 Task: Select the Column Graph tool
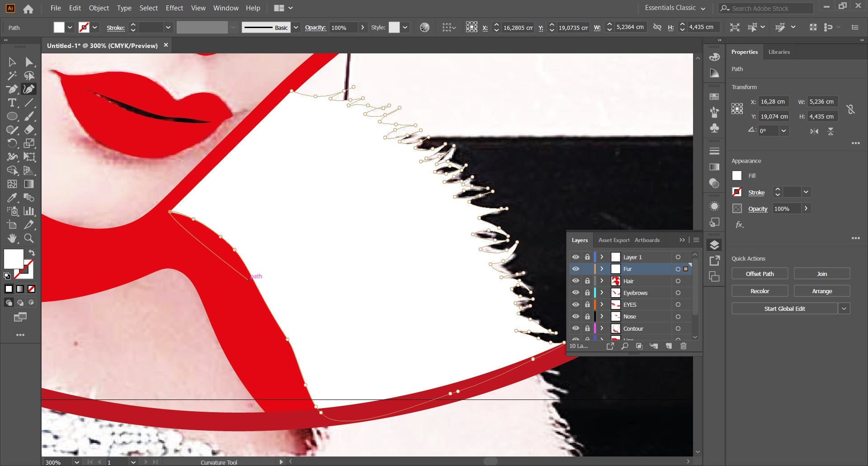click(29, 211)
